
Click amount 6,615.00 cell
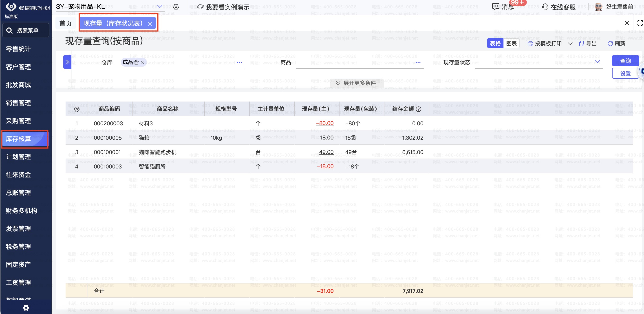[x=413, y=152]
